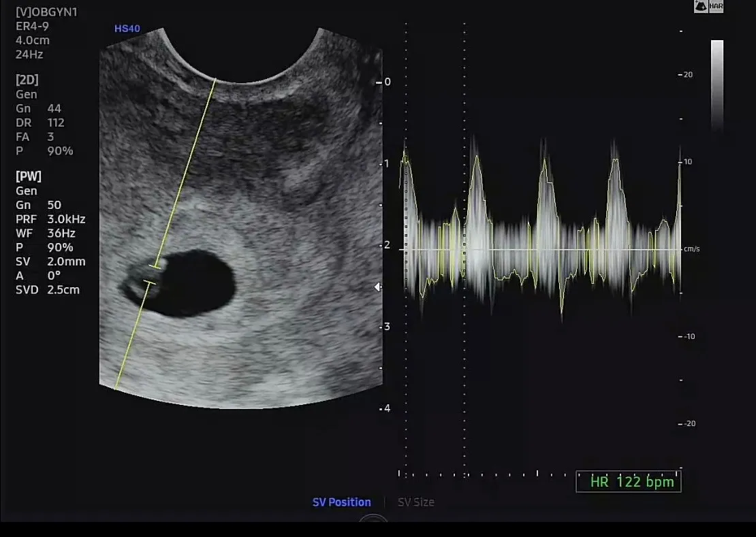Click the -20 mark on velocity scale

pyautogui.click(x=689, y=423)
